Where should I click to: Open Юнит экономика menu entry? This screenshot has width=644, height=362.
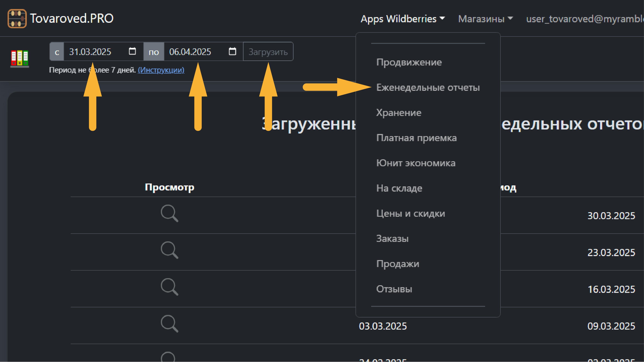pos(416,163)
